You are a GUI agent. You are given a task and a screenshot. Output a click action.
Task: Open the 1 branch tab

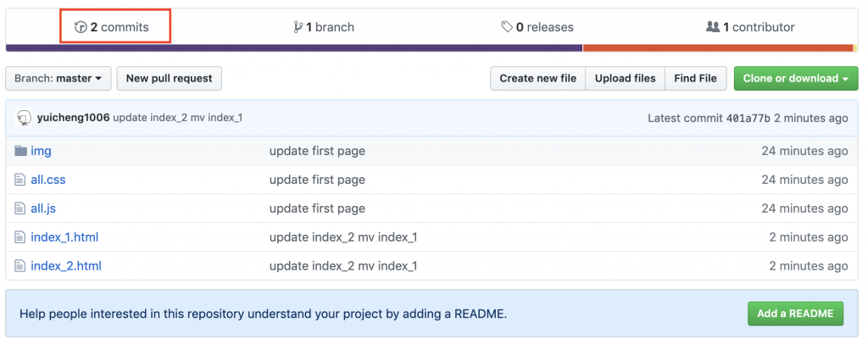click(x=324, y=27)
